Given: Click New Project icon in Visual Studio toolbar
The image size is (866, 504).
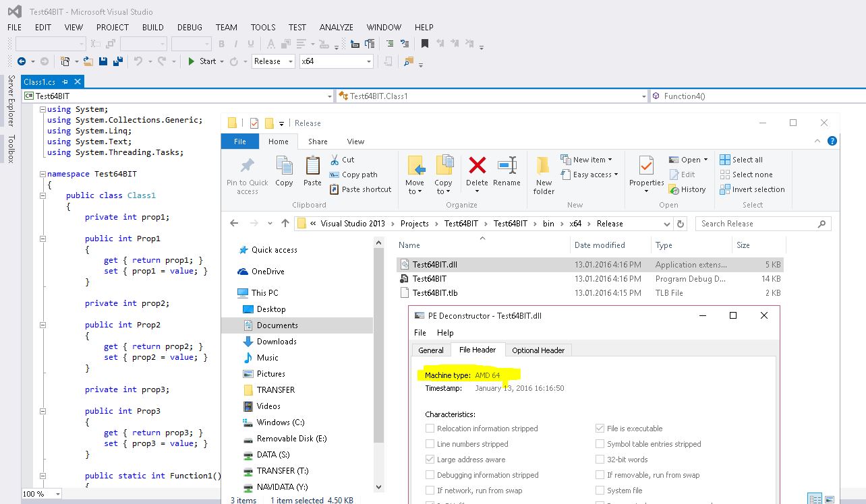Looking at the screenshot, I should click(65, 61).
